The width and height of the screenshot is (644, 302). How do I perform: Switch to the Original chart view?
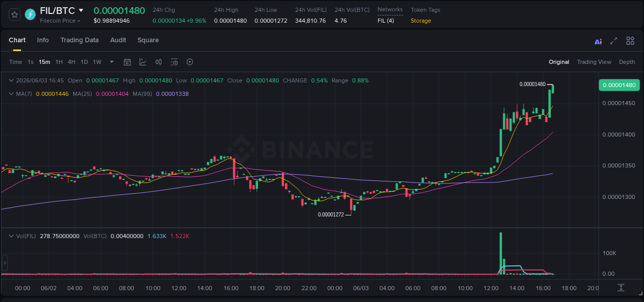(x=559, y=62)
